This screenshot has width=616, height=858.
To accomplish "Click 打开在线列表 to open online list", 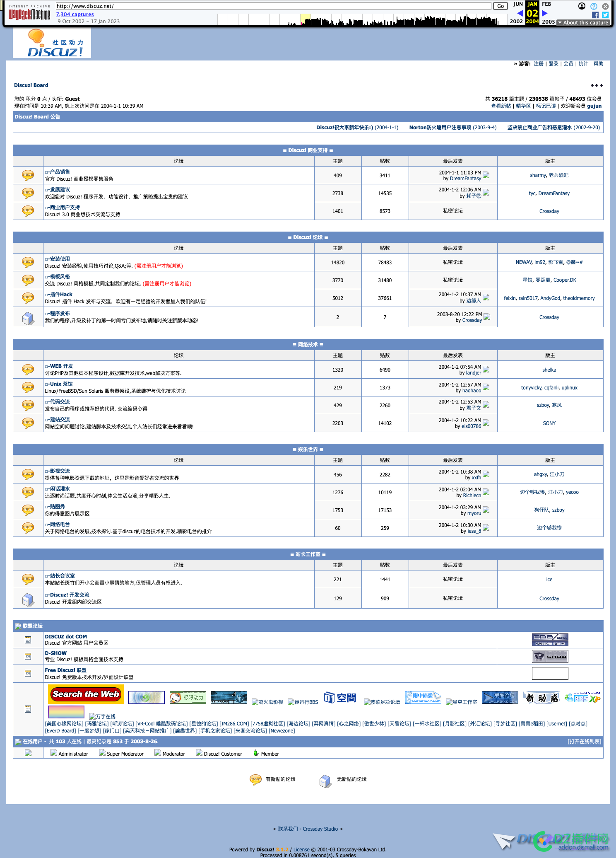I will point(584,742).
